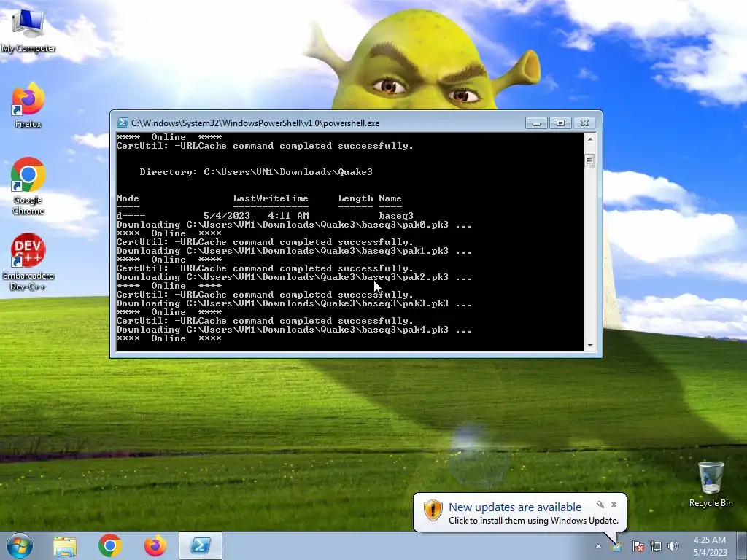Show hidden system tray icons arrow

598,546
